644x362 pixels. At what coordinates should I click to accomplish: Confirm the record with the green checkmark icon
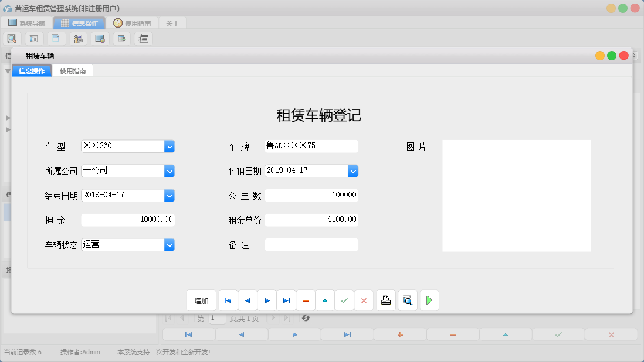[x=345, y=300]
